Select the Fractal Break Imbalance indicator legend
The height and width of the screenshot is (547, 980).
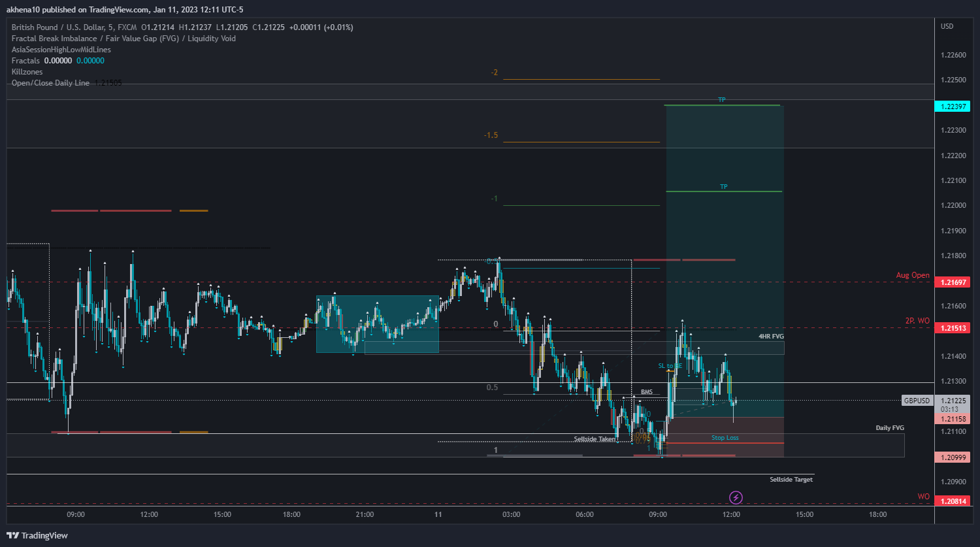pyautogui.click(x=123, y=39)
